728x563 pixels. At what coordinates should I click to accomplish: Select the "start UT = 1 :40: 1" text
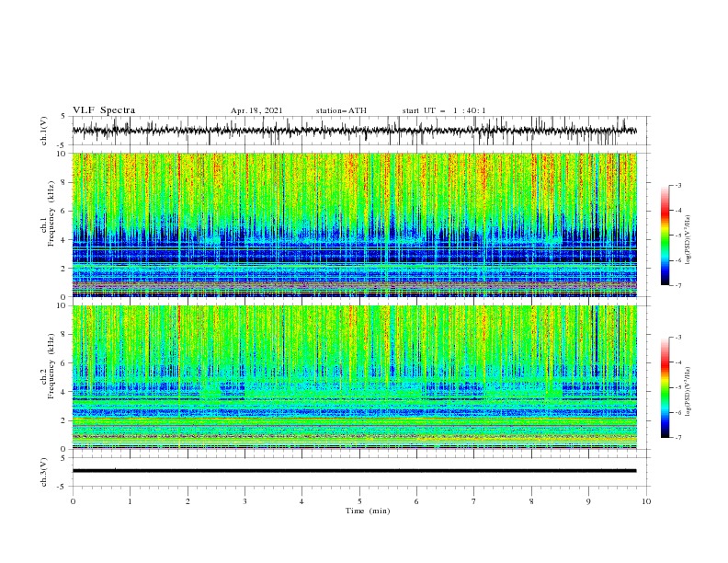point(444,110)
